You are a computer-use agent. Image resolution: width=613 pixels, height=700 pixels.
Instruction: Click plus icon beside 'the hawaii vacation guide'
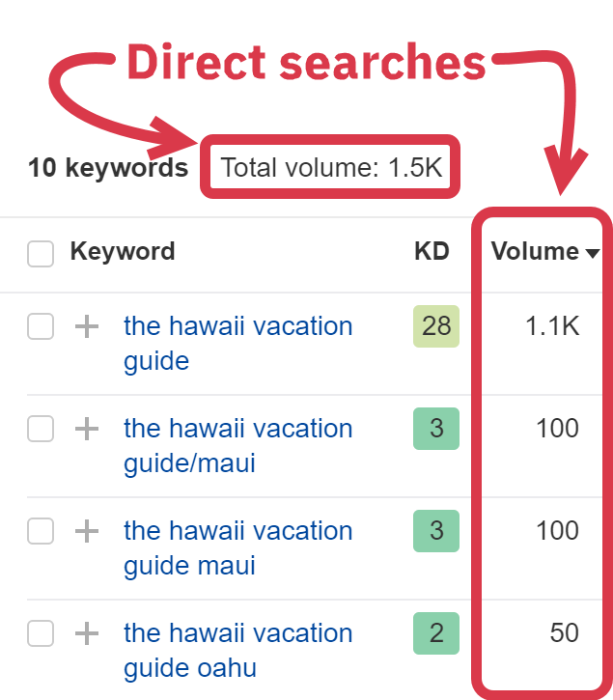(87, 327)
